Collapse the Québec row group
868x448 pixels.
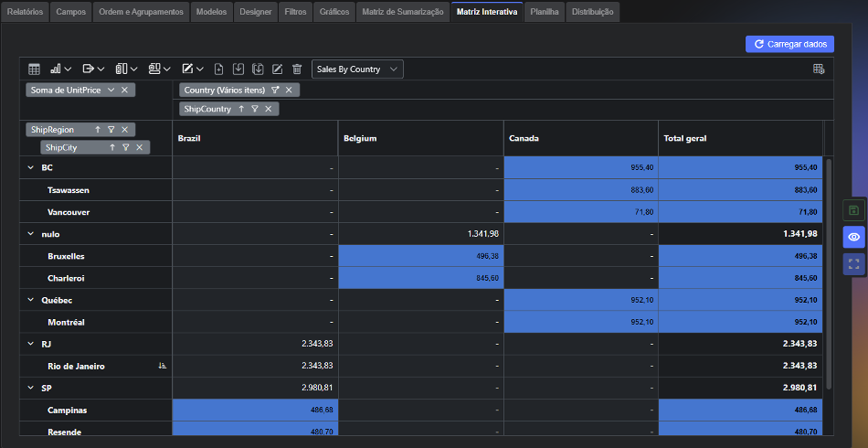pos(31,300)
